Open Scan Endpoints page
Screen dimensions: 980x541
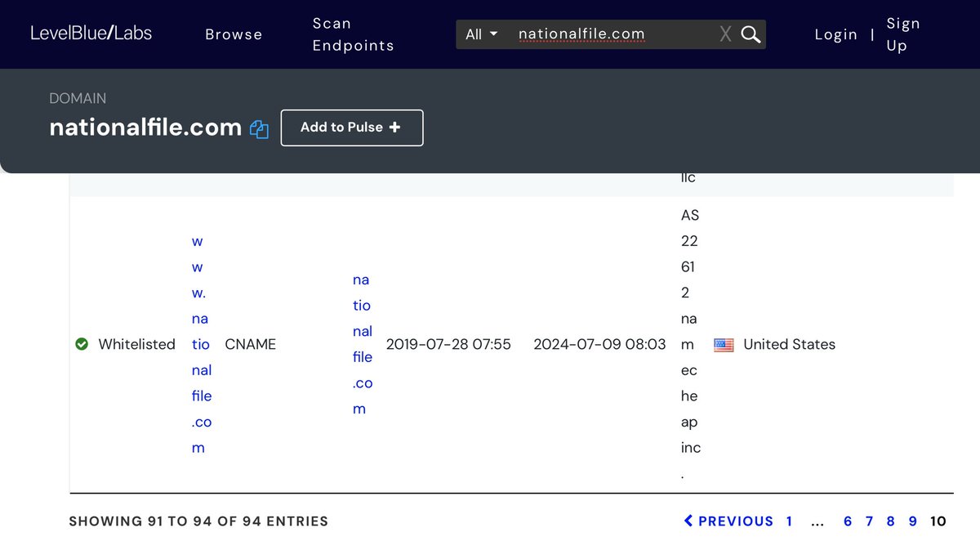[x=353, y=34]
